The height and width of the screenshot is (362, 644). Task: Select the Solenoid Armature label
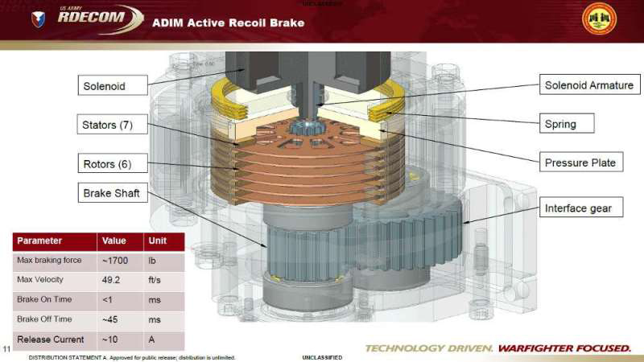(x=588, y=85)
